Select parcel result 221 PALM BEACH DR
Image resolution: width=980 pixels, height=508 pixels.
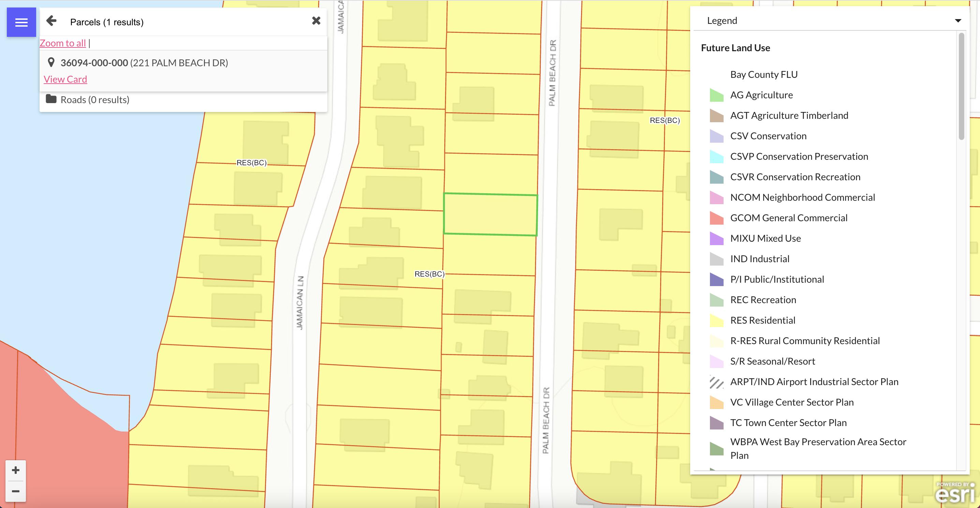coord(144,63)
